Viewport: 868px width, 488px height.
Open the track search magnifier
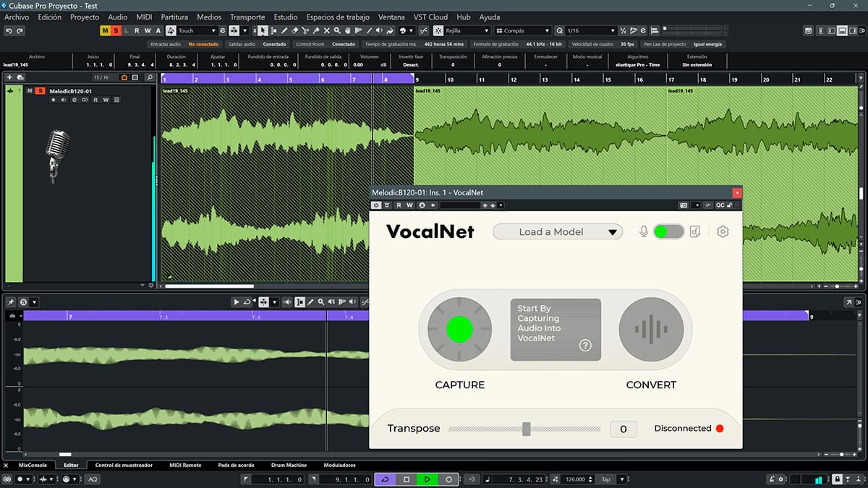pos(149,77)
